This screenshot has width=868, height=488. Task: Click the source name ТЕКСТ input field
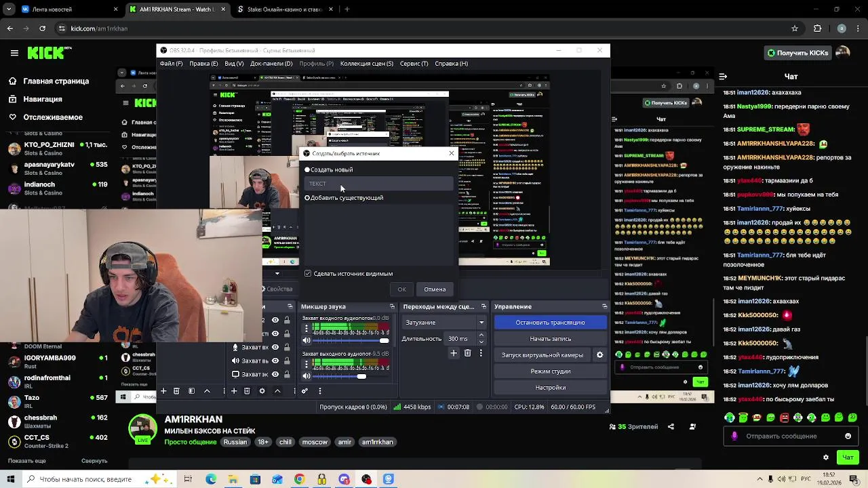[379, 184]
